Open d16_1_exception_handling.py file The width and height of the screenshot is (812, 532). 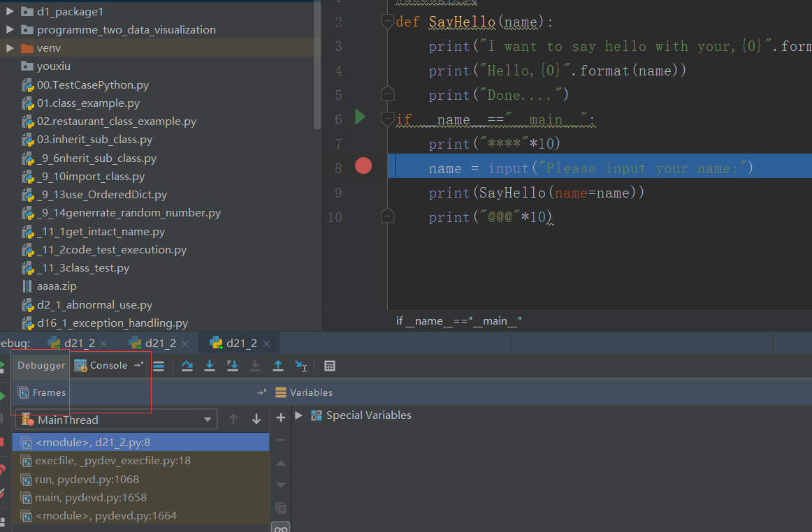coord(105,323)
